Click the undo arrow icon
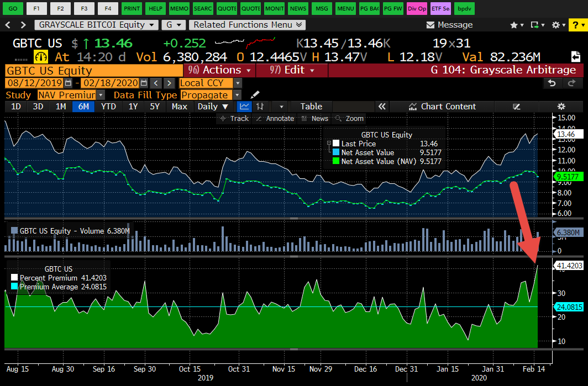588x386 pixels. click(551, 83)
